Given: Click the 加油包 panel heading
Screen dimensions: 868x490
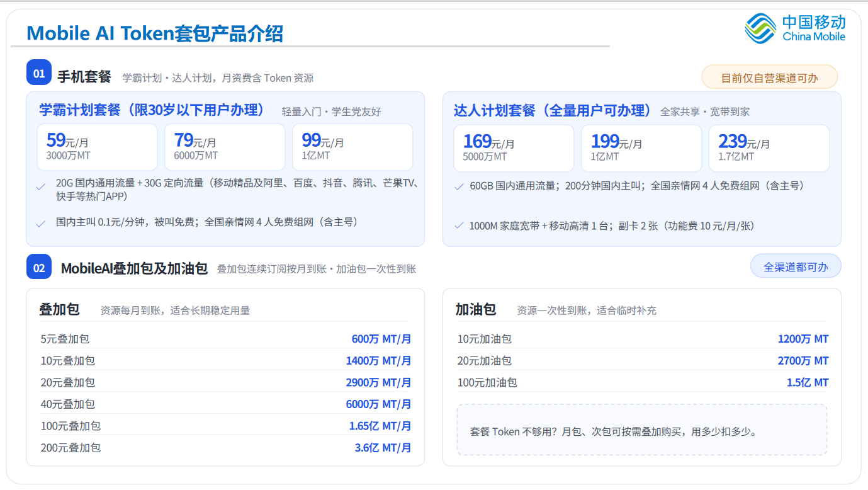Looking at the screenshot, I should [x=476, y=309].
